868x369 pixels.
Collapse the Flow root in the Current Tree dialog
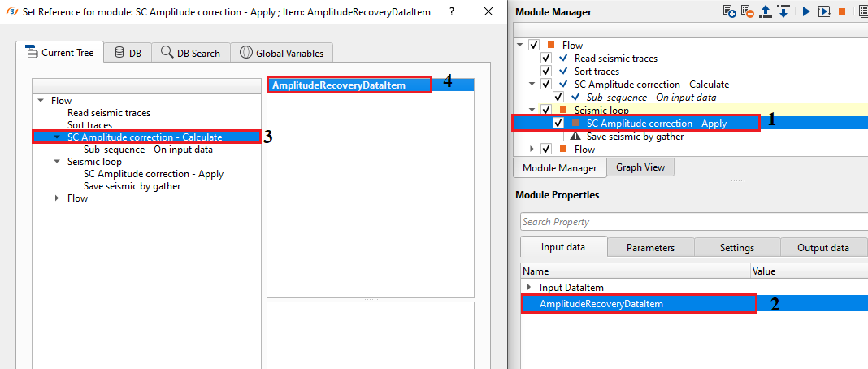click(41, 101)
